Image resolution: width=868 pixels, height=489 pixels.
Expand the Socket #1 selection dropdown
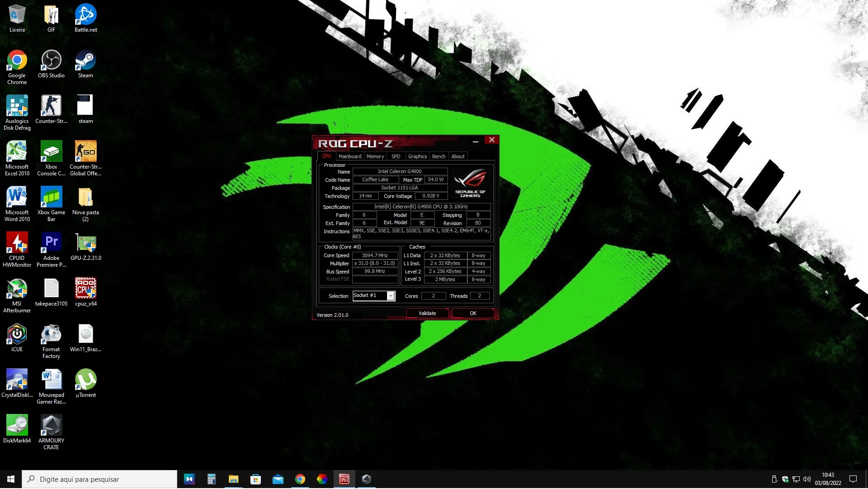click(391, 296)
